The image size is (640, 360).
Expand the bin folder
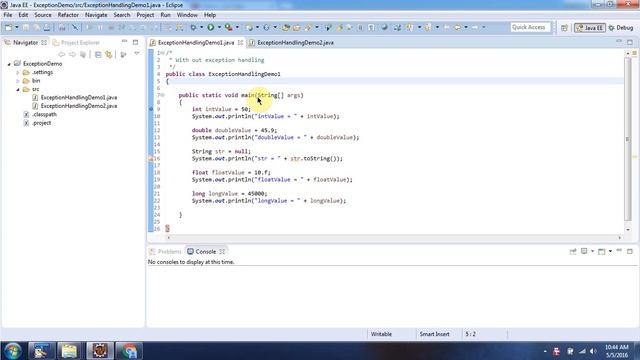tap(18, 81)
